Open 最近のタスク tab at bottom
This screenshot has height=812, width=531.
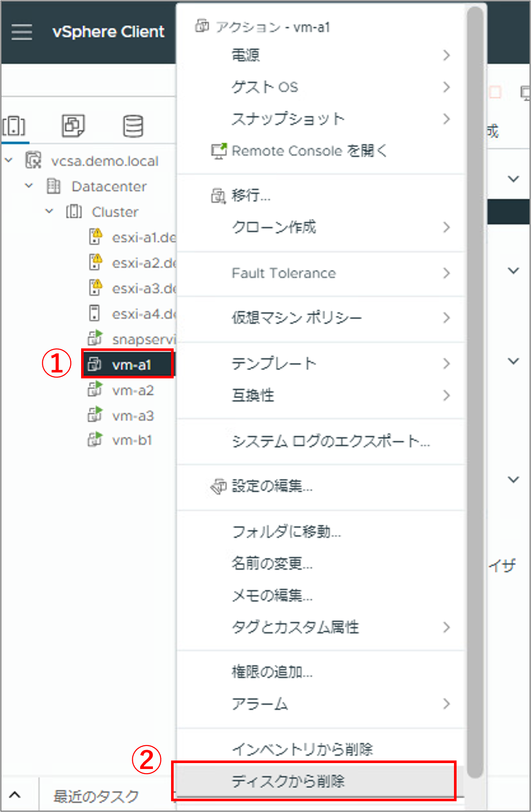[x=96, y=796]
